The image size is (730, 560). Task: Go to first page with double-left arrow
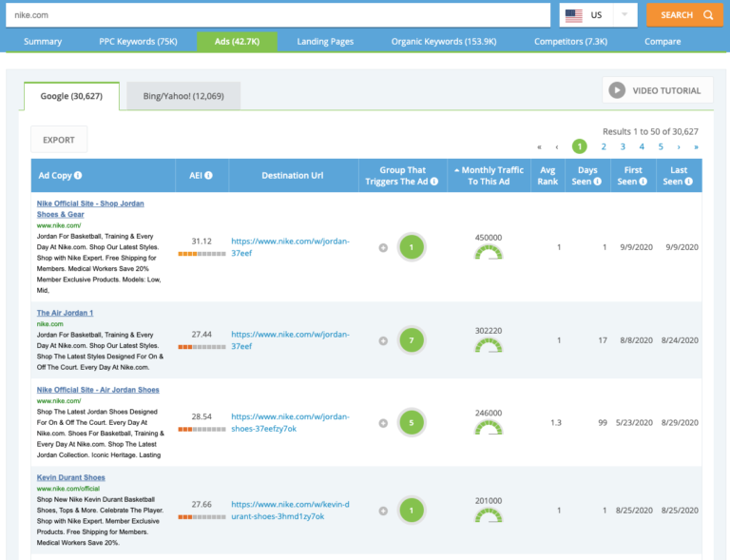[x=539, y=147]
